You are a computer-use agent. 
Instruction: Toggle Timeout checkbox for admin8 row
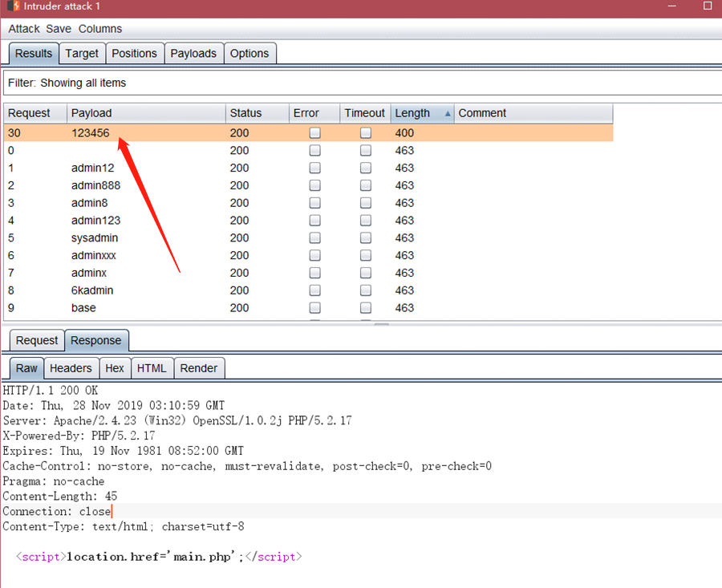366,203
